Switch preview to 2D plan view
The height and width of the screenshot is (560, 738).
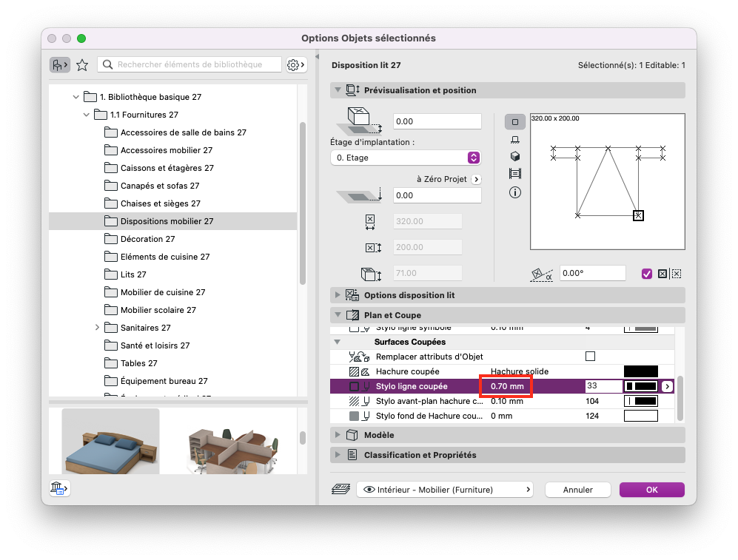tap(515, 122)
